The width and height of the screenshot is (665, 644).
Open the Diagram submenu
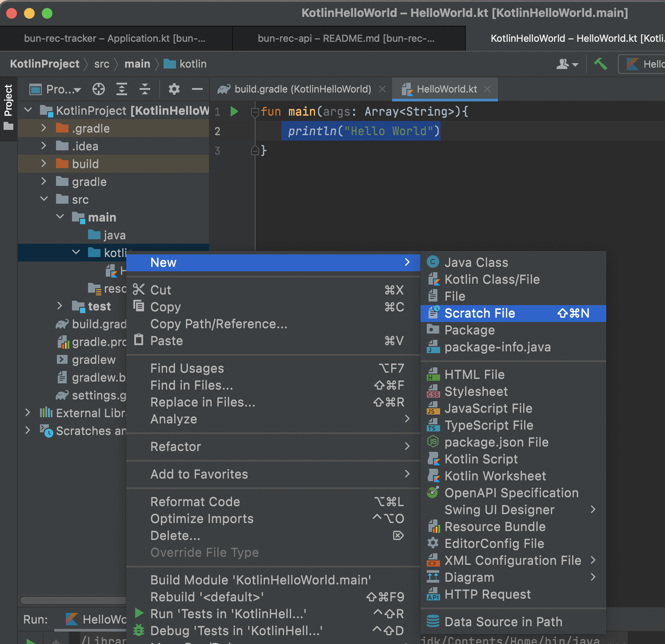pos(513,577)
